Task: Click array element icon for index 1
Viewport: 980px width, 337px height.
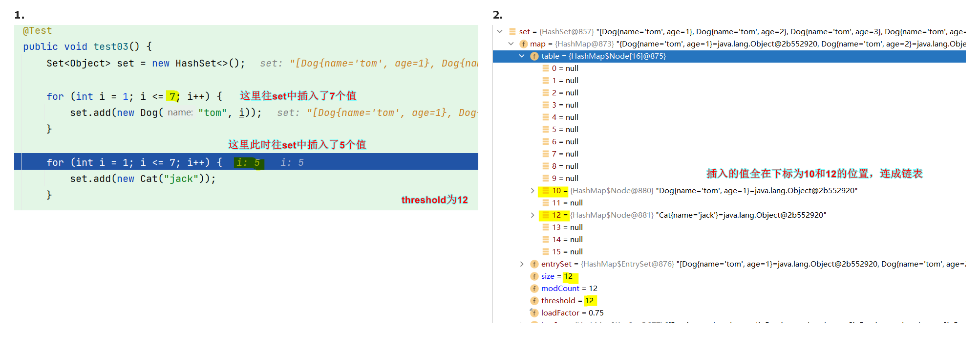Action: pyautogui.click(x=546, y=80)
